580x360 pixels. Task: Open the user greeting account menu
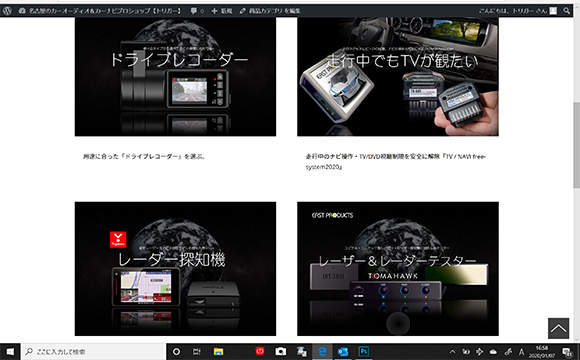[x=517, y=11]
